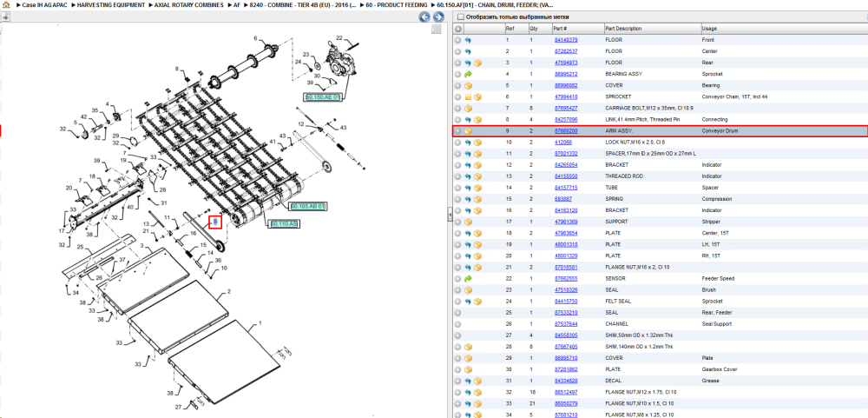Click the box icon on ref 3 FLOOR Rear row

point(477,63)
